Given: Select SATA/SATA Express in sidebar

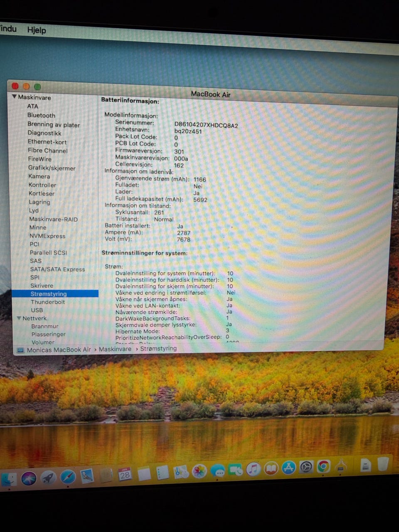Looking at the screenshot, I should pyautogui.click(x=57, y=269).
